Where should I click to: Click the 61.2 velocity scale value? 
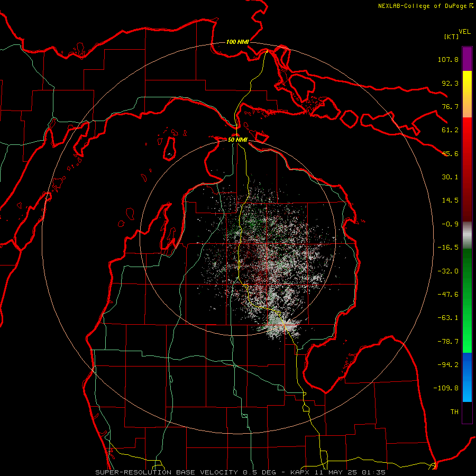point(450,130)
